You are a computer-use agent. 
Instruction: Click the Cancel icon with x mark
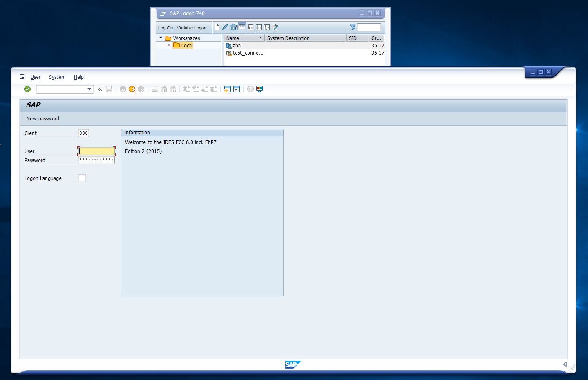(141, 89)
